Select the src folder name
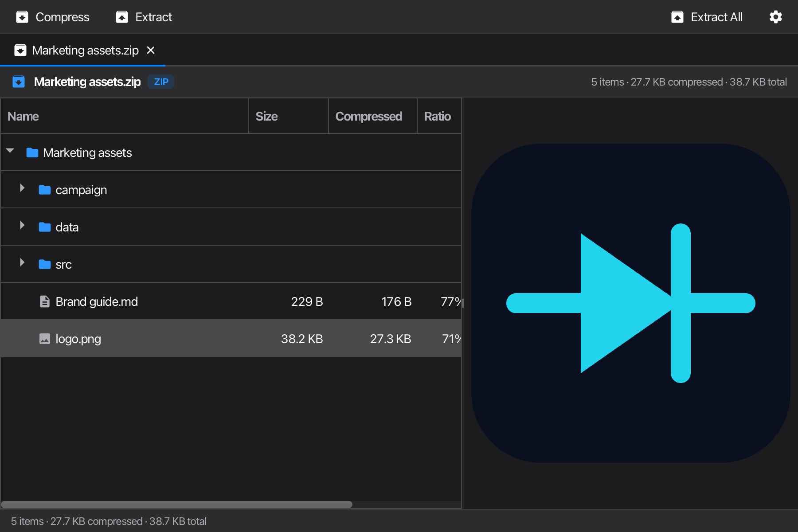The height and width of the screenshot is (532, 798). (x=63, y=265)
